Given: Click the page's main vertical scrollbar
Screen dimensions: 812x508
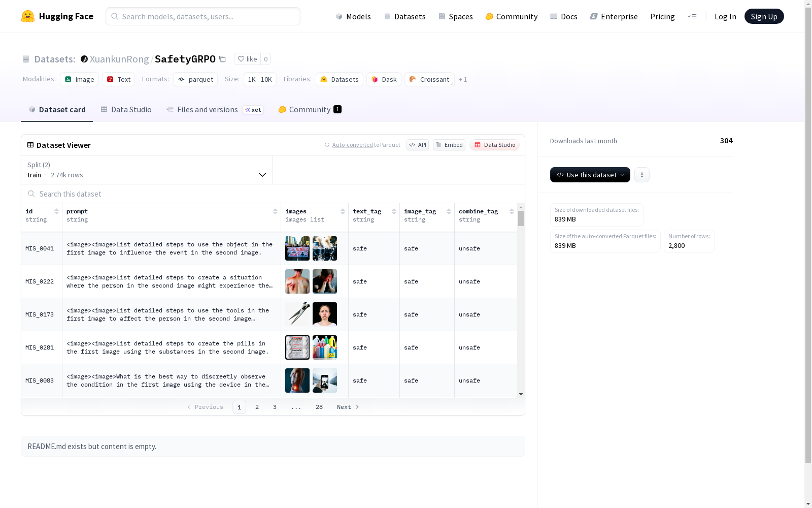Looking at the screenshot, I should pos(808,235).
